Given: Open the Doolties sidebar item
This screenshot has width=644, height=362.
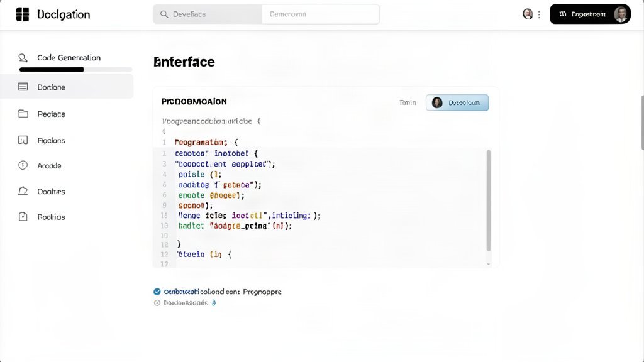Looking at the screenshot, I should click(x=52, y=192).
